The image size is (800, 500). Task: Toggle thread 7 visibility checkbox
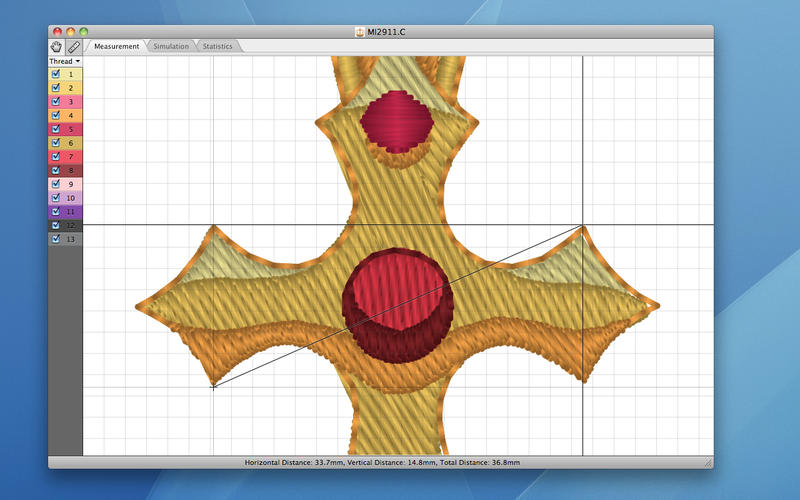tap(56, 157)
